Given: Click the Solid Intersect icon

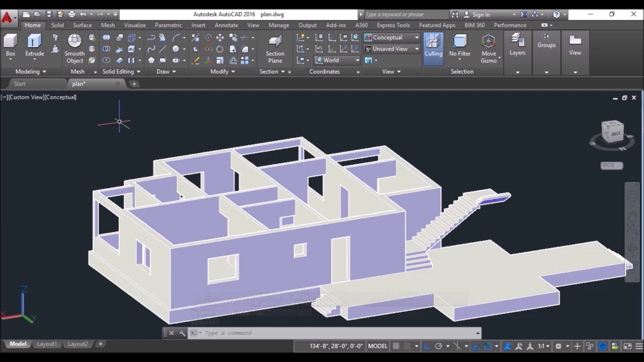Looking at the screenshot, I should coord(107,60).
